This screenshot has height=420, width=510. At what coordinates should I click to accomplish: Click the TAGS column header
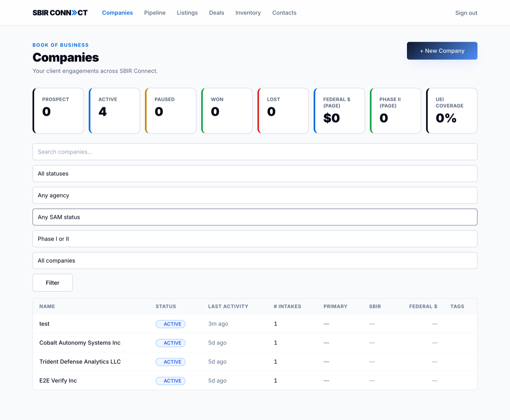point(457,306)
